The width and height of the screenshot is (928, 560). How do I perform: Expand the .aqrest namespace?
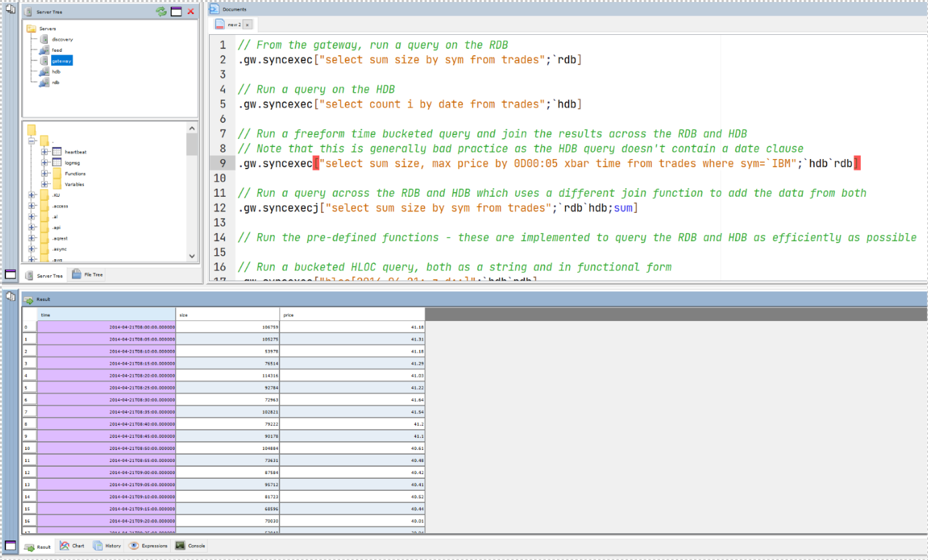(32, 238)
